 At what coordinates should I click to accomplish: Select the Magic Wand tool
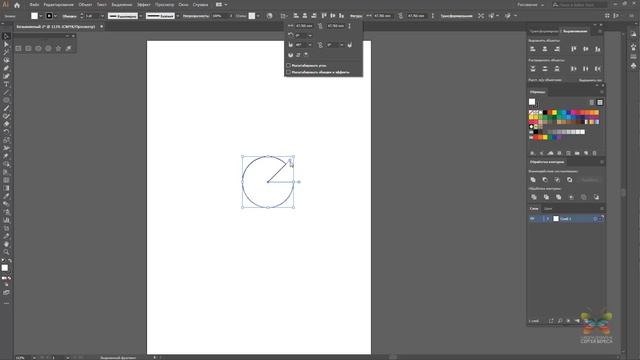click(x=6, y=52)
